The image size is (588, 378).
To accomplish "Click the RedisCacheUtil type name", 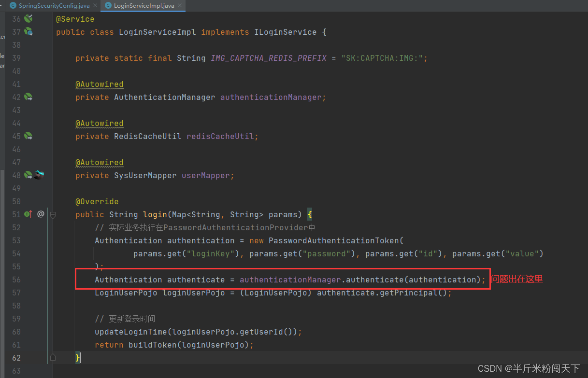I will click(x=148, y=136).
